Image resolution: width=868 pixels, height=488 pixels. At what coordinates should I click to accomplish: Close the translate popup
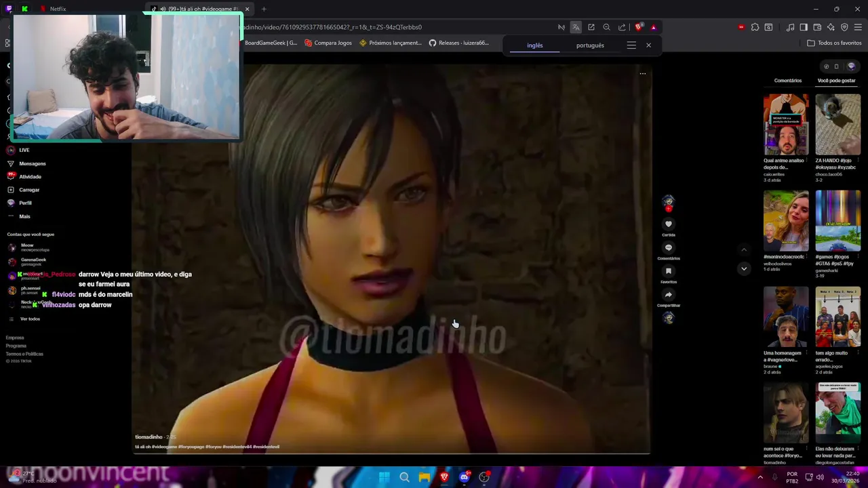(x=648, y=45)
